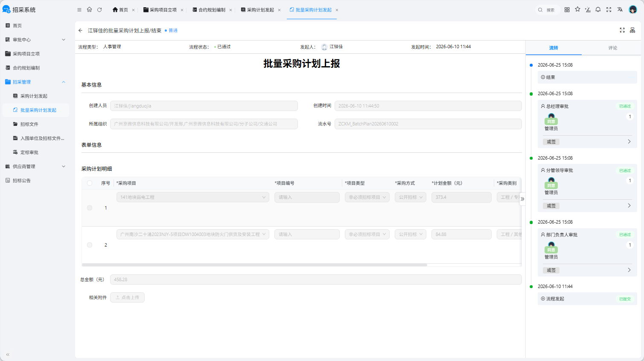Image resolution: width=644 pixels, height=361 pixels.
Task: Open the language translation icon
Action: pos(620,9)
